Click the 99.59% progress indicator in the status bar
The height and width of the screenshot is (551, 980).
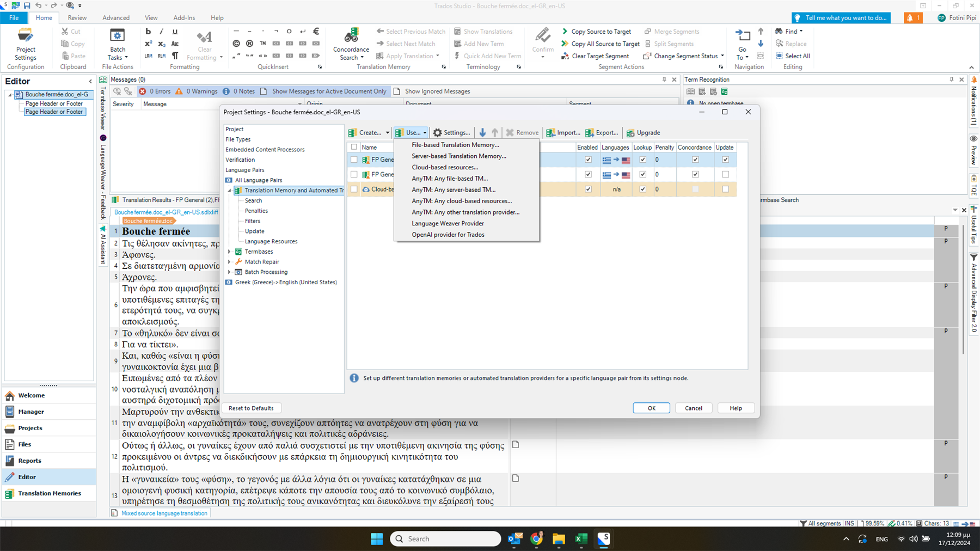(x=873, y=523)
